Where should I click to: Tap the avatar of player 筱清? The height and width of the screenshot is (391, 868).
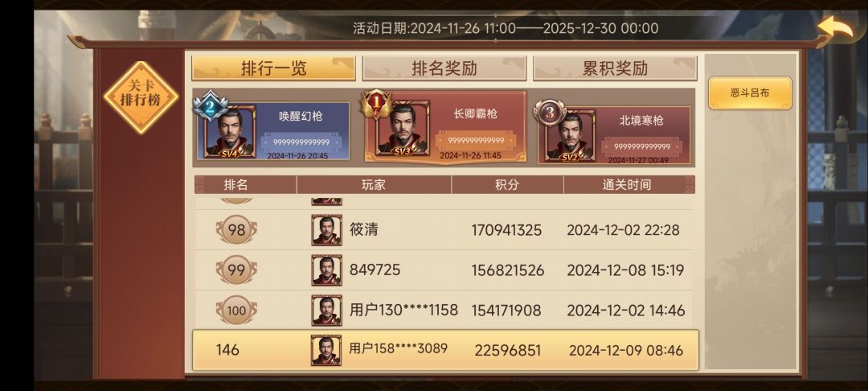326,230
